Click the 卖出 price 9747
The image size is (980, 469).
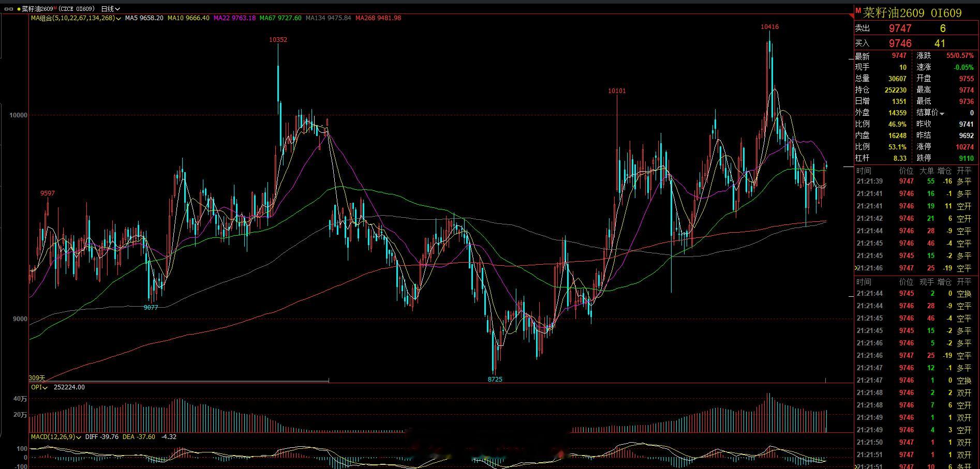point(900,28)
